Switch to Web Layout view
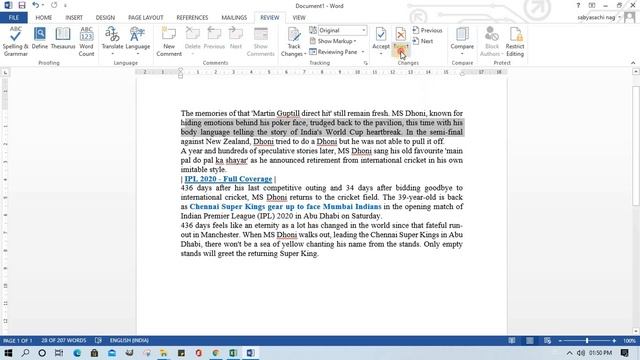The height and width of the screenshot is (360, 640). [x=547, y=340]
